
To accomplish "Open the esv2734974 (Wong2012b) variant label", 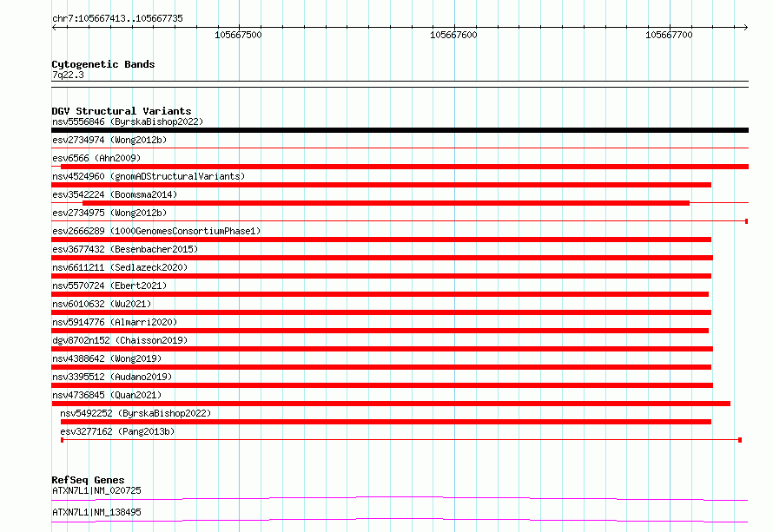I will [109, 140].
